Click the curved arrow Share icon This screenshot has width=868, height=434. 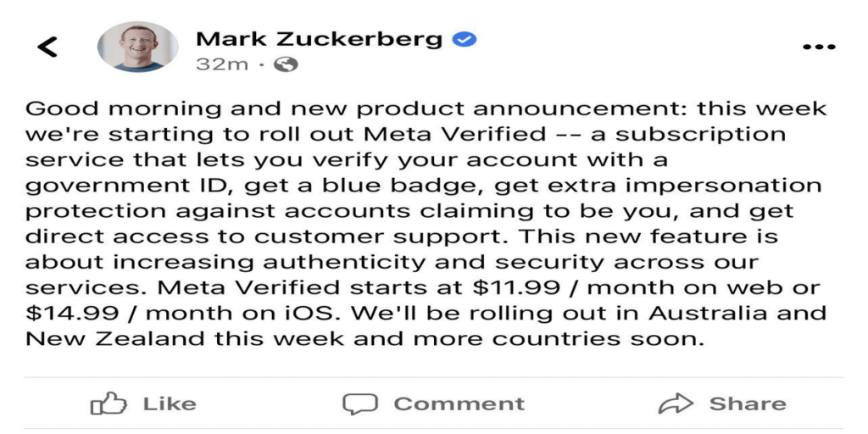pyautogui.click(x=676, y=403)
